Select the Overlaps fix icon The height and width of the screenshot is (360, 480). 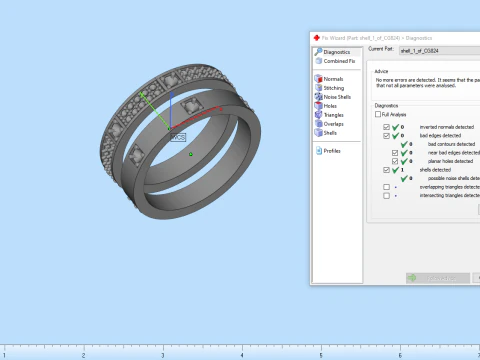point(318,124)
